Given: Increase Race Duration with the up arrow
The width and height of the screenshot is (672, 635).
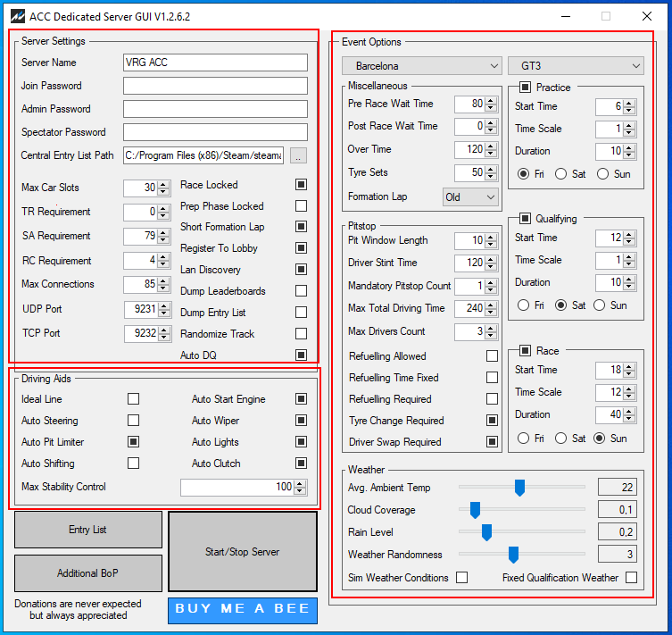Looking at the screenshot, I should tap(629, 411).
